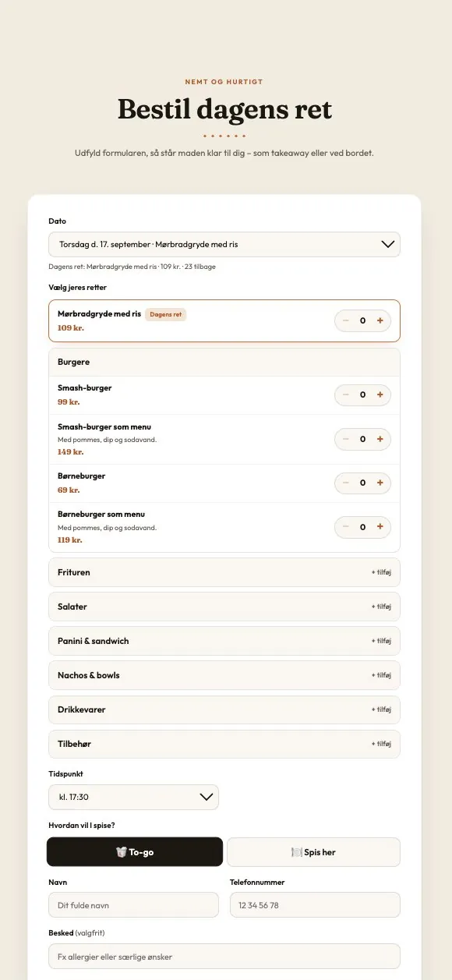Expand the Frituren category
The image size is (452, 980).
(224, 572)
